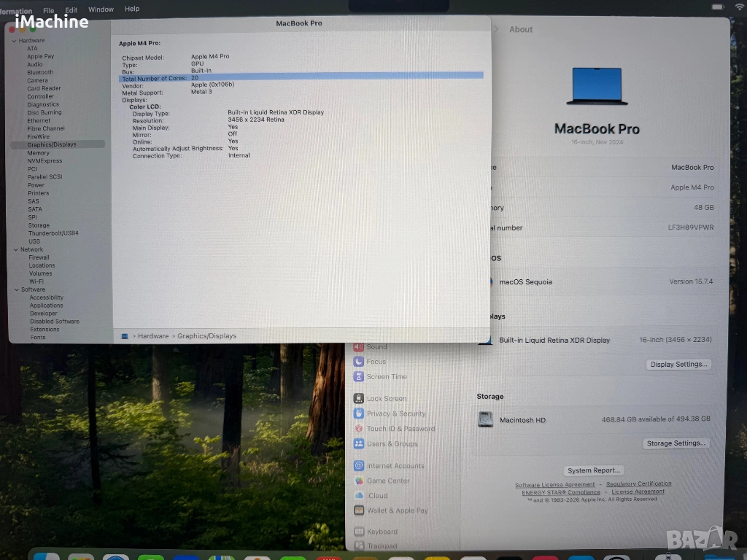The width and height of the screenshot is (747, 560).
Task: Select SATA in the Hardware list
Action: (35, 209)
